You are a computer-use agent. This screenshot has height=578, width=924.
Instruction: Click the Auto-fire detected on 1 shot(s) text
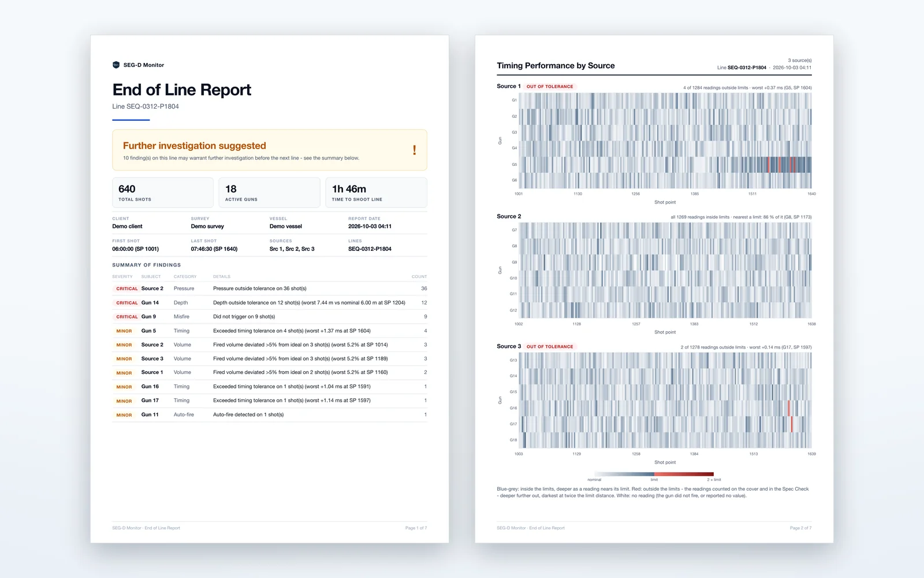pyautogui.click(x=248, y=414)
